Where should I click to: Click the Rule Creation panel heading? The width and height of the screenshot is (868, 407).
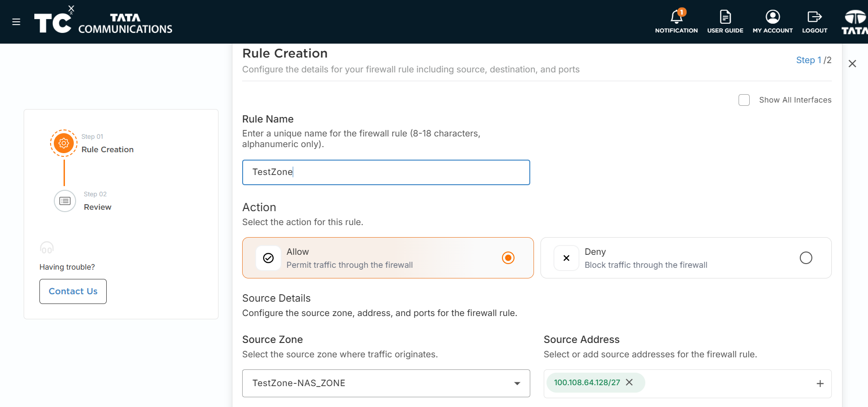pyautogui.click(x=285, y=53)
